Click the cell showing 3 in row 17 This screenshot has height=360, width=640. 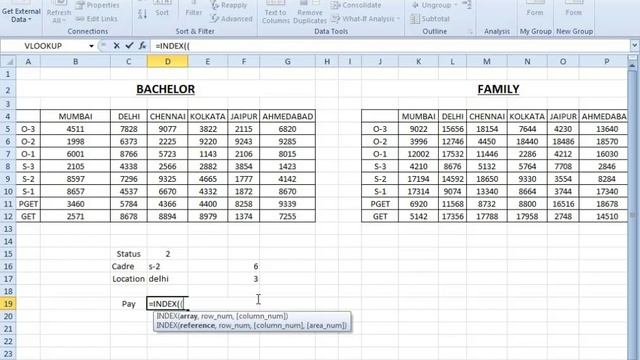pos(244,279)
